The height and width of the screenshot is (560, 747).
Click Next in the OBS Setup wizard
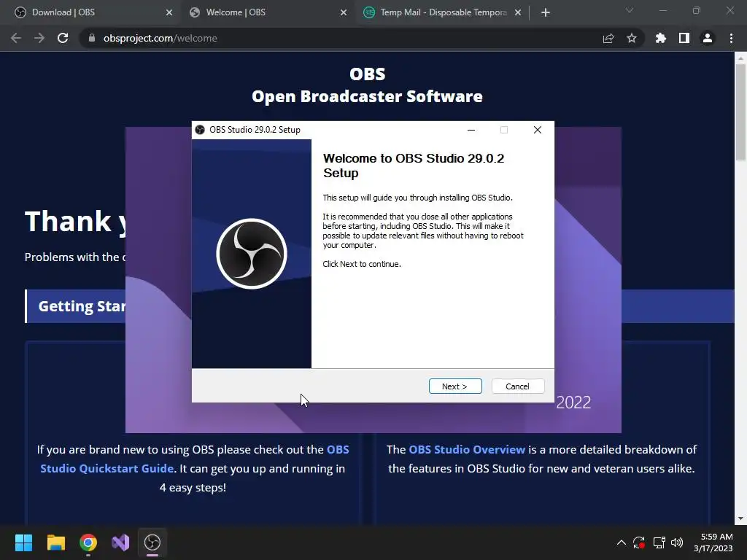[x=455, y=386]
